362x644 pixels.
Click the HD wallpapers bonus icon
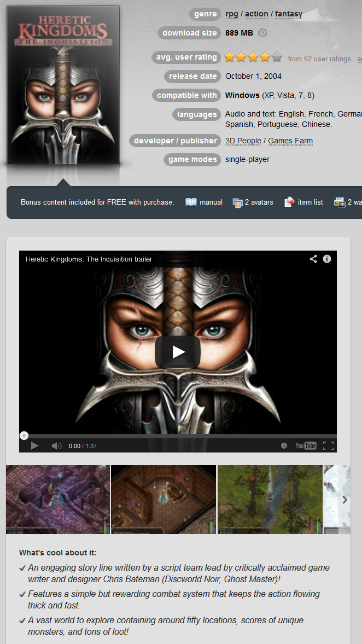click(340, 202)
